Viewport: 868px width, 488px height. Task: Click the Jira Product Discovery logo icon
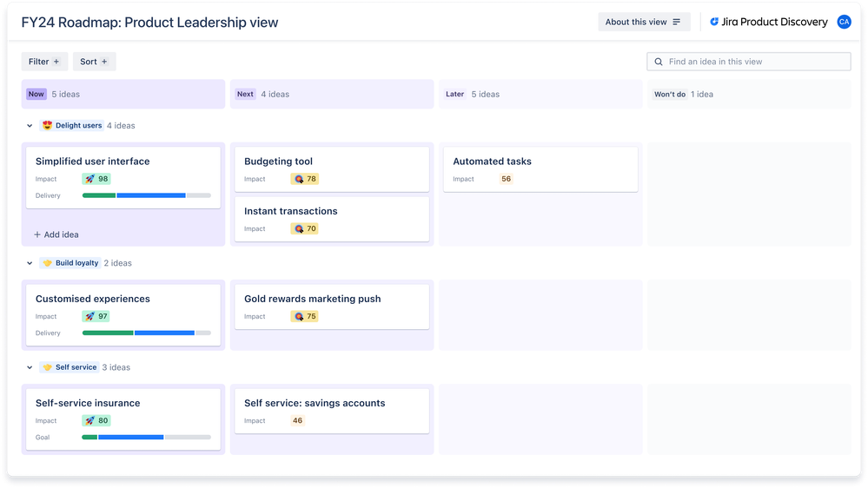714,22
